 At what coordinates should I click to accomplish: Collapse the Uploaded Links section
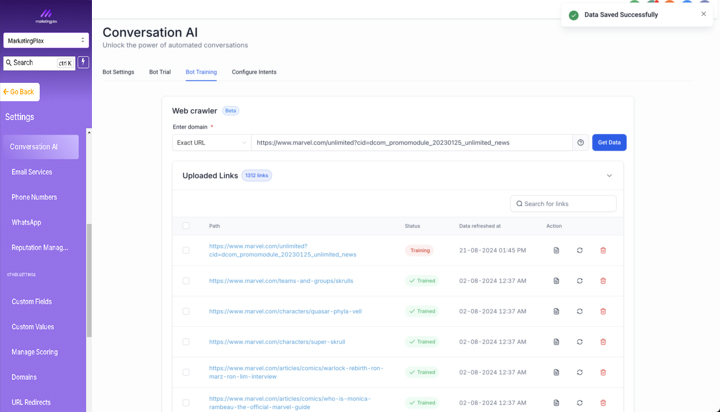[x=609, y=175]
